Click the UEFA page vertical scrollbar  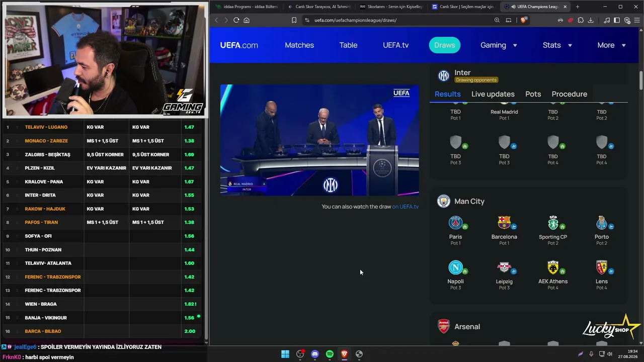641,80
